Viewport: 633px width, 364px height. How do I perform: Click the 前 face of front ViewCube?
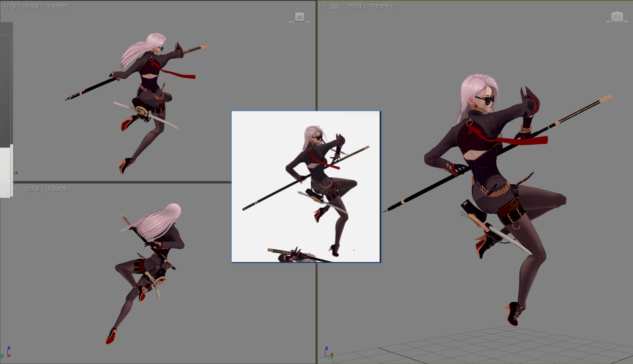299,17
